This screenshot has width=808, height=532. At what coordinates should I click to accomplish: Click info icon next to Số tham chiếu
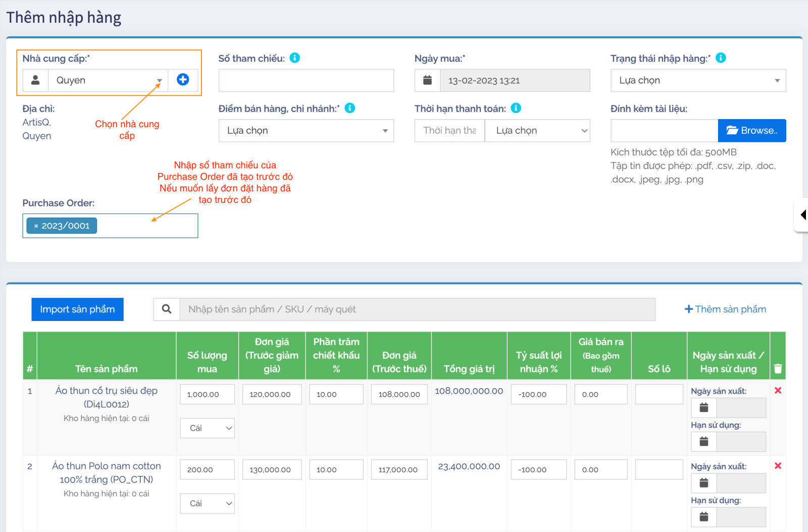coord(295,58)
